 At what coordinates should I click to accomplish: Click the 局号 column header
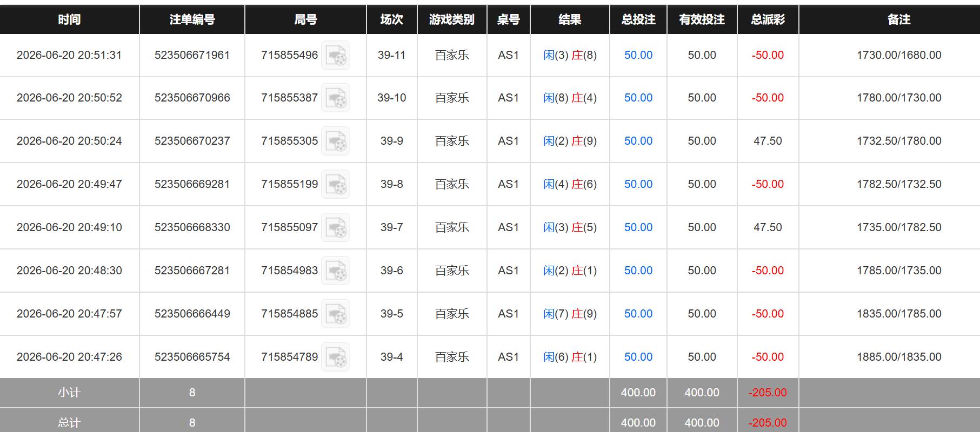coord(305,19)
